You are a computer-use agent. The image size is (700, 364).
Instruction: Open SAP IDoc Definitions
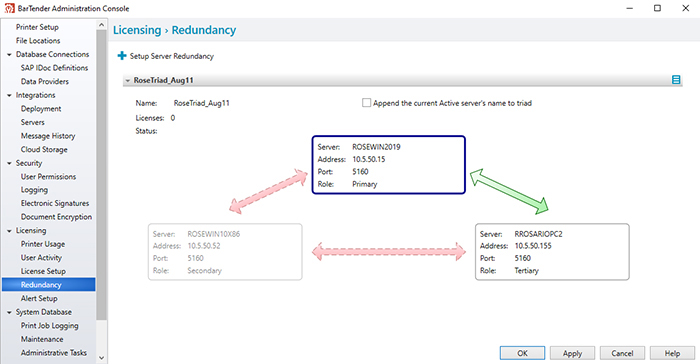pos(54,68)
